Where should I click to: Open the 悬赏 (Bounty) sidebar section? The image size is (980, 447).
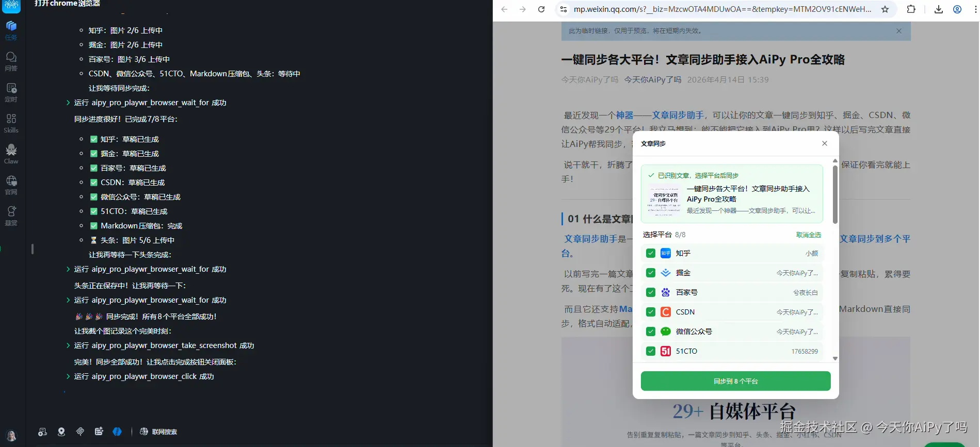[x=11, y=216]
